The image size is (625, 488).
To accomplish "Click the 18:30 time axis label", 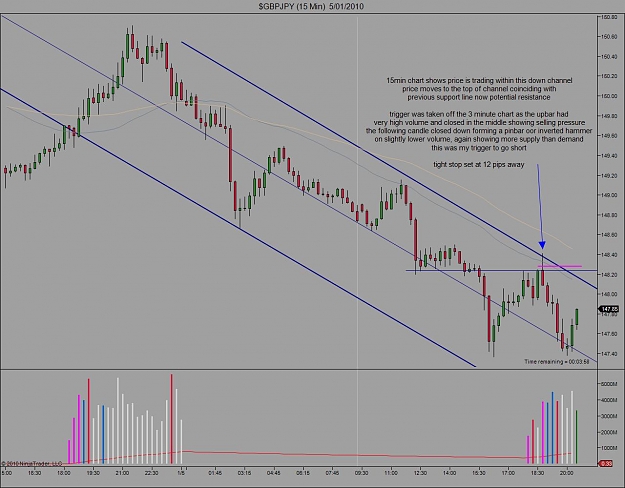I will [x=537, y=473].
